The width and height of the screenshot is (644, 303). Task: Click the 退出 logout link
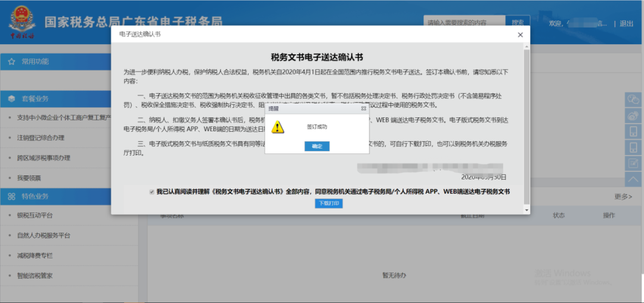coord(626,24)
